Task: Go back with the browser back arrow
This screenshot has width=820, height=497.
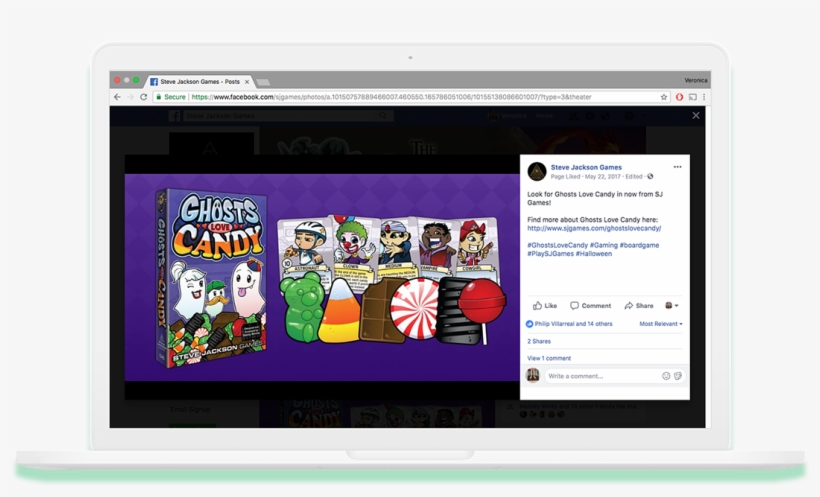Action: pos(117,97)
